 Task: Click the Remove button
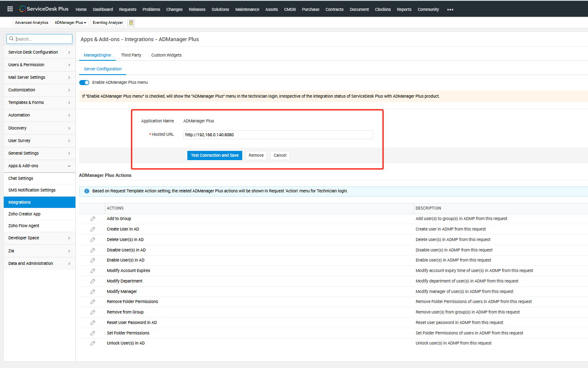pos(256,155)
